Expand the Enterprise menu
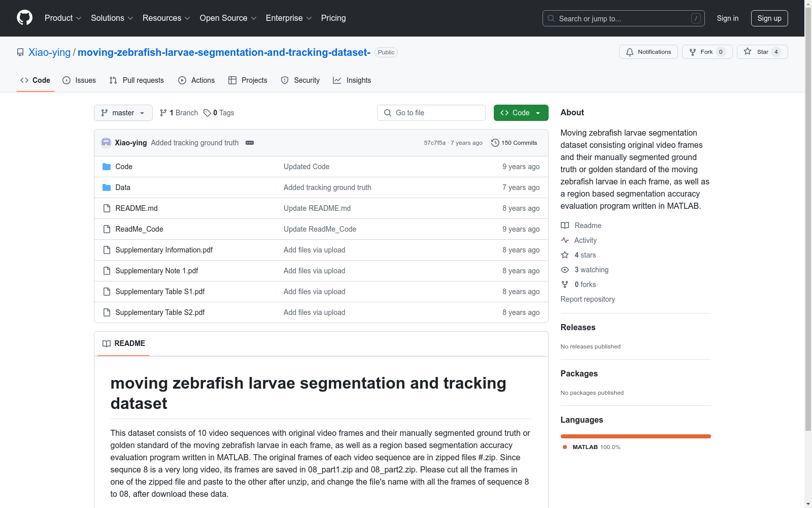The height and width of the screenshot is (508, 812). pyautogui.click(x=289, y=18)
